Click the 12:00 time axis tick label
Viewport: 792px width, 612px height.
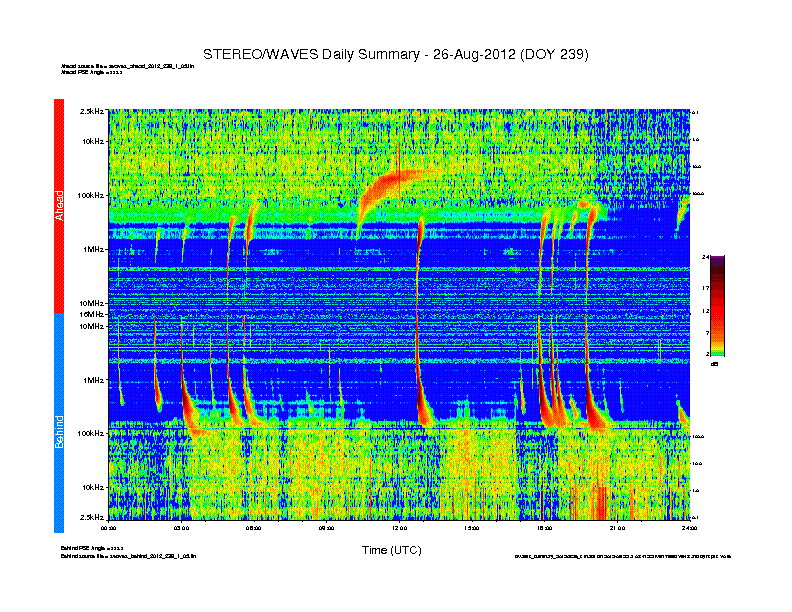[399, 528]
